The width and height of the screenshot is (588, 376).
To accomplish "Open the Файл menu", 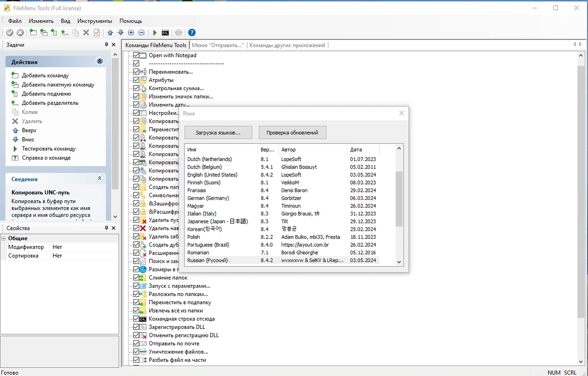I will tap(15, 21).
